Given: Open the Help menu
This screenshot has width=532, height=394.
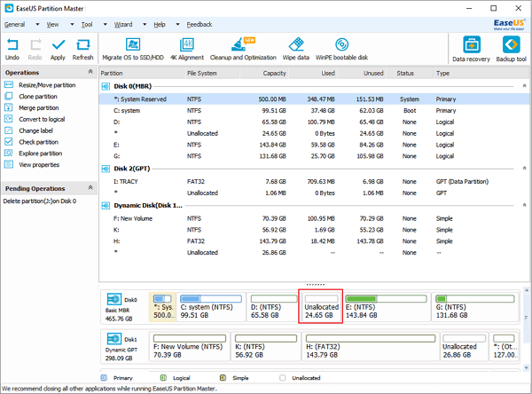Looking at the screenshot, I should [x=160, y=25].
